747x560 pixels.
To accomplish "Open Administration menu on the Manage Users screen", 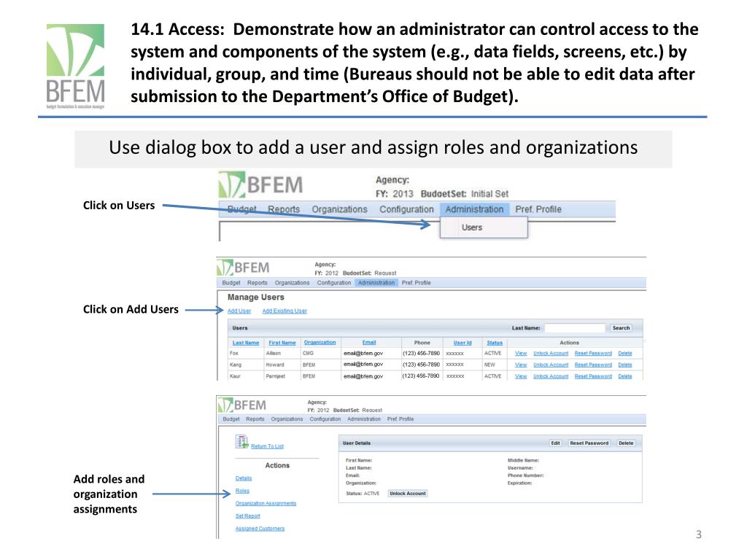I will 376,283.
